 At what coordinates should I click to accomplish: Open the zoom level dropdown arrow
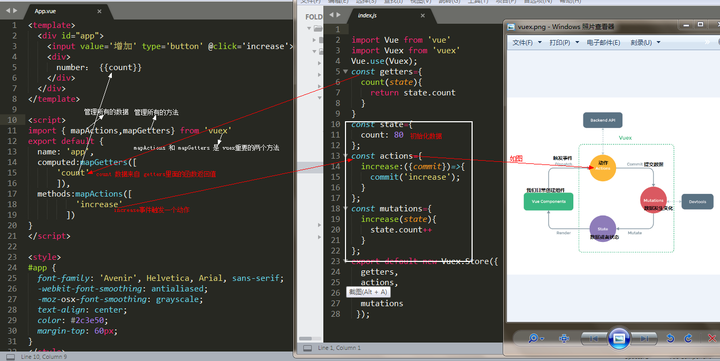(542, 339)
